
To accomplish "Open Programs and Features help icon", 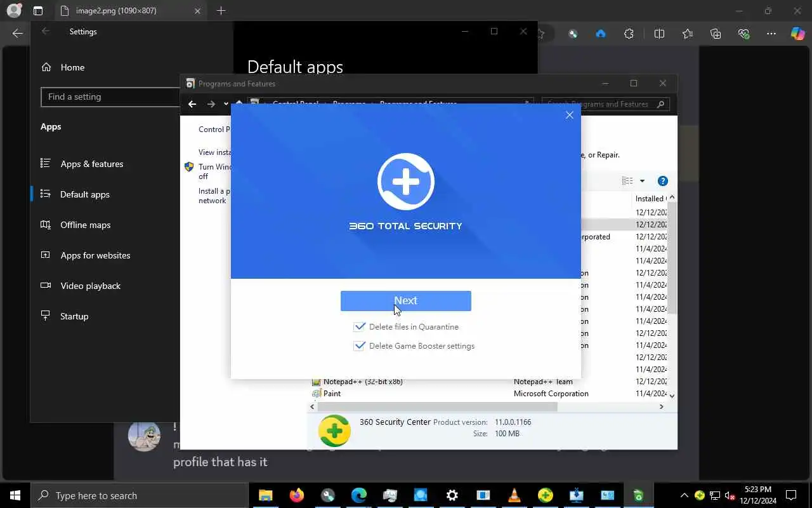I will click(x=662, y=181).
